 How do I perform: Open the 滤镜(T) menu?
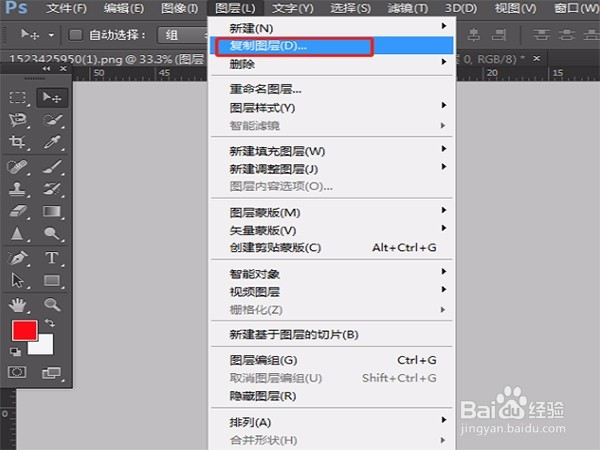(408, 8)
